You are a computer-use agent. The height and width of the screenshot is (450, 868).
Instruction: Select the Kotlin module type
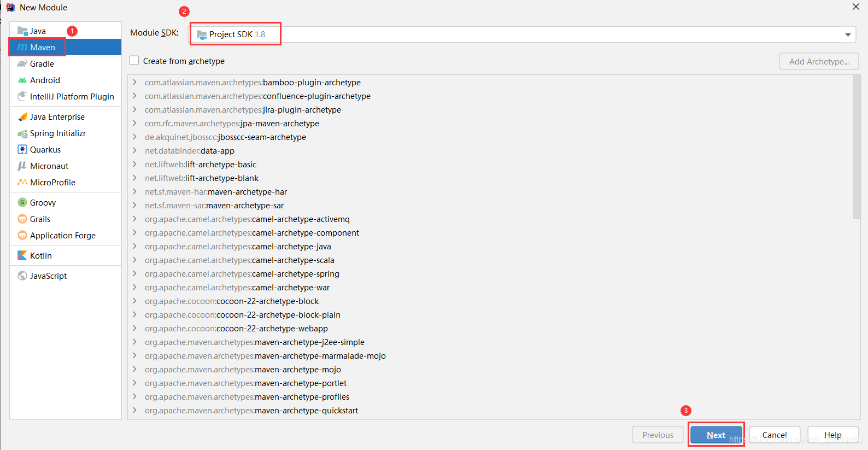point(66,256)
